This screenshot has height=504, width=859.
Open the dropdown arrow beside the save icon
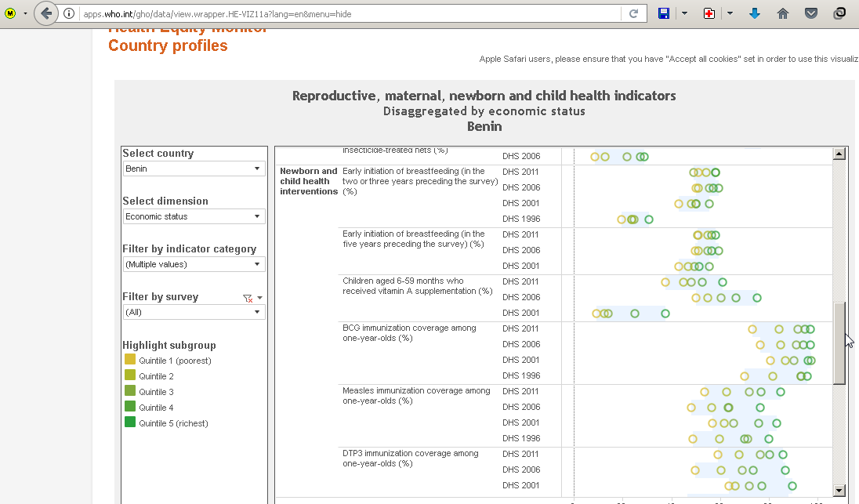coord(684,13)
